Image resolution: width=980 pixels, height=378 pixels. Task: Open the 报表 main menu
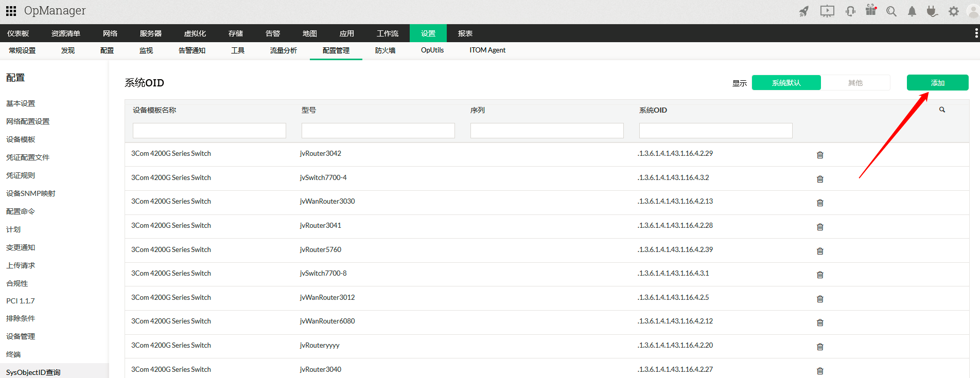point(465,33)
